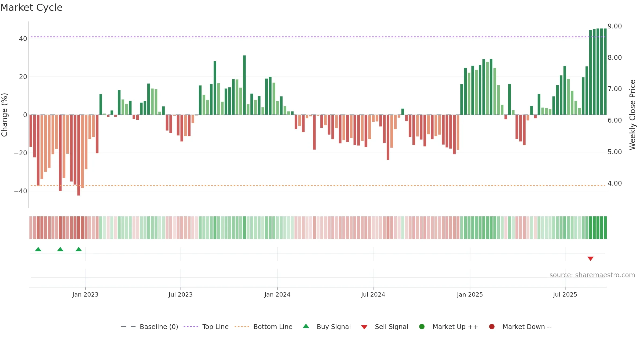
Task: Click the −40 tick on left axis
Action: click(x=21, y=191)
